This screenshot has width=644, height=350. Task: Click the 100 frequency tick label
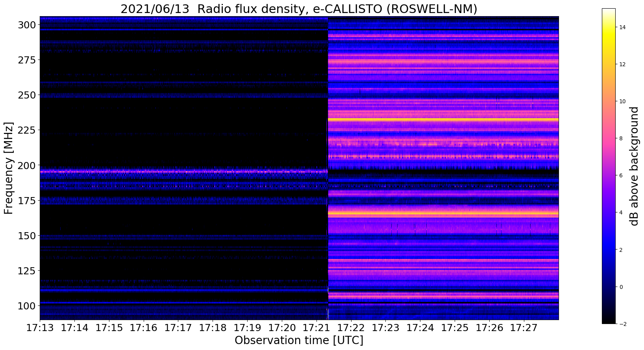(27, 306)
